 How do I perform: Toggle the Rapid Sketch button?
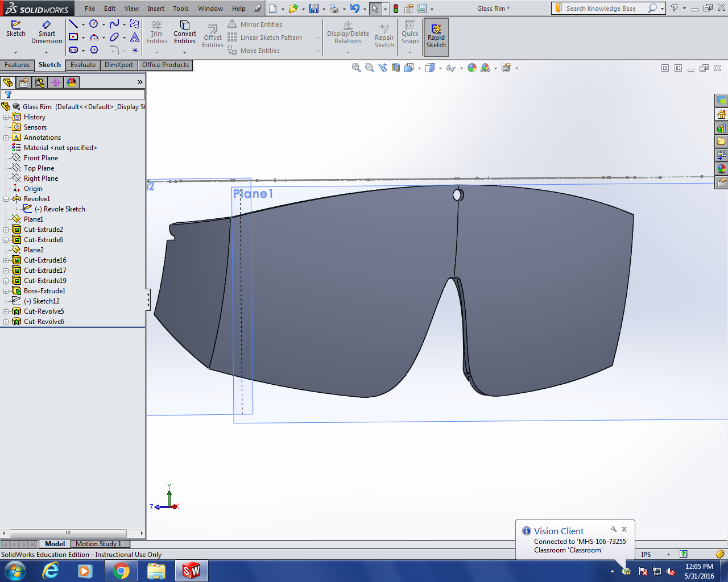(436, 37)
